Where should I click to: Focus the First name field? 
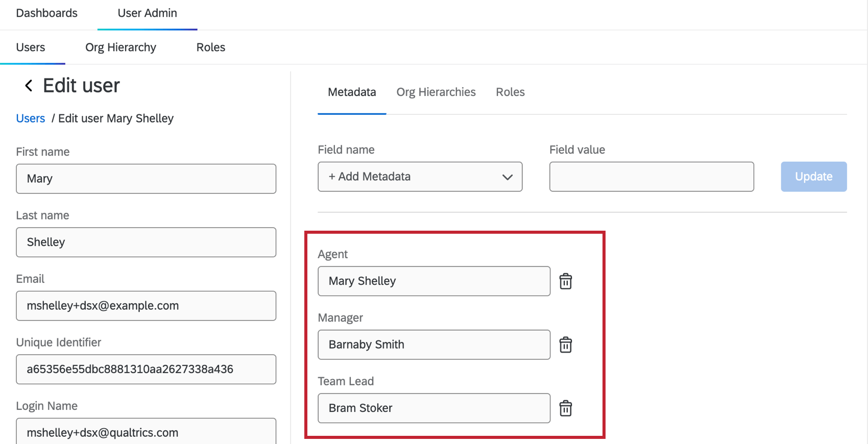[x=146, y=179]
